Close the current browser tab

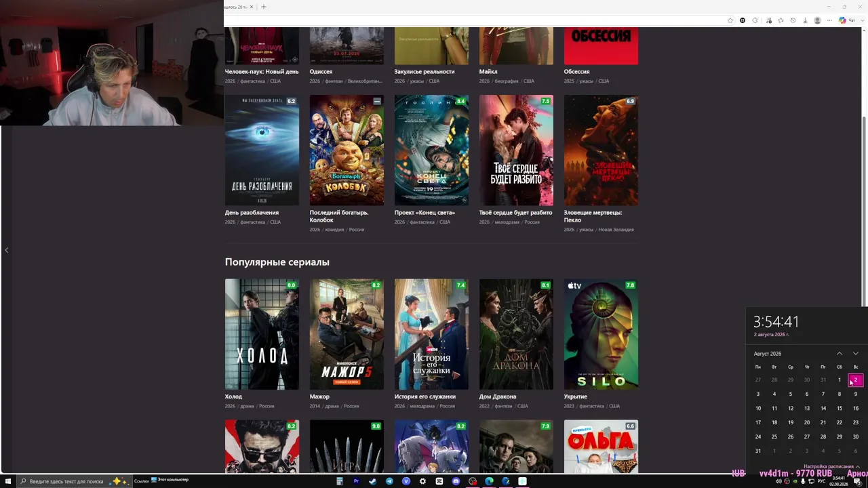pyautogui.click(x=252, y=7)
